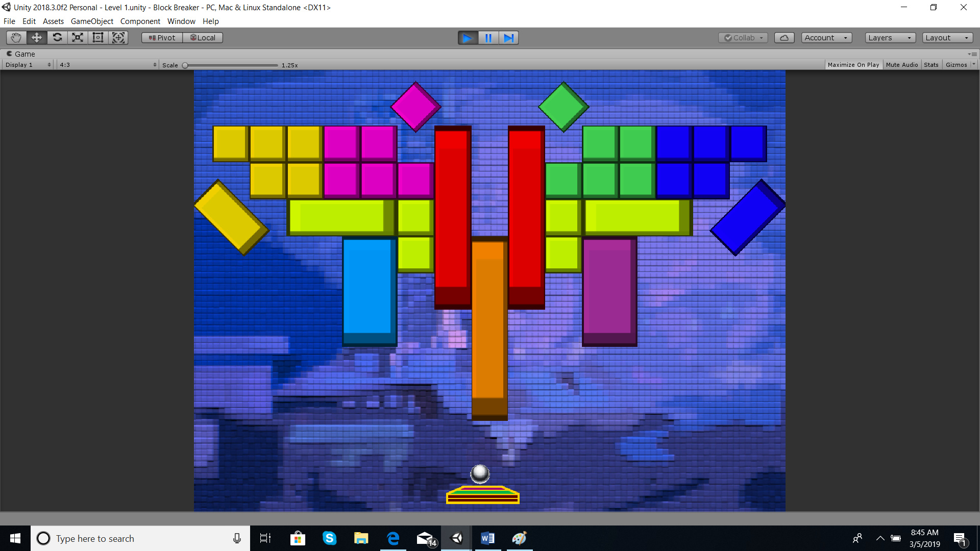Image resolution: width=980 pixels, height=551 pixels.
Task: Select the Hand tool
Action: coord(15,37)
